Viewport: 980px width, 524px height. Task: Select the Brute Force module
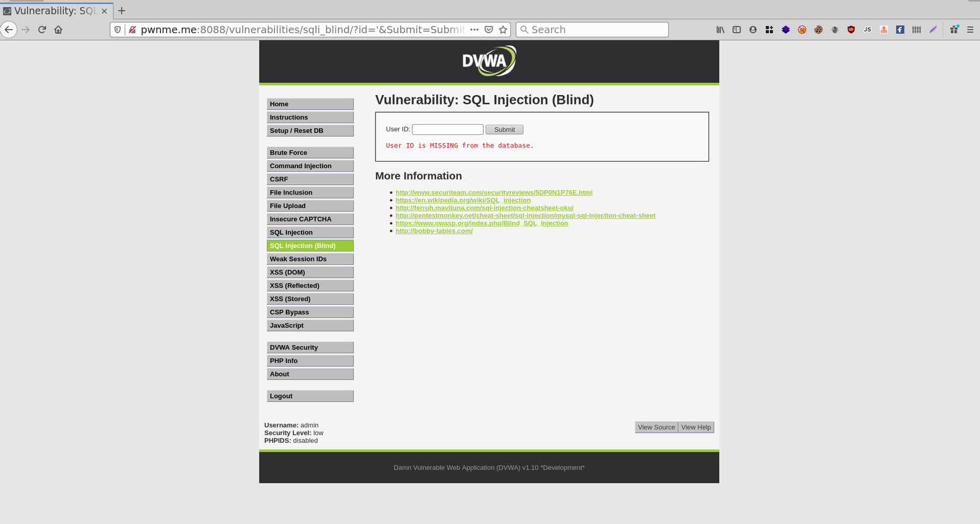pos(310,153)
